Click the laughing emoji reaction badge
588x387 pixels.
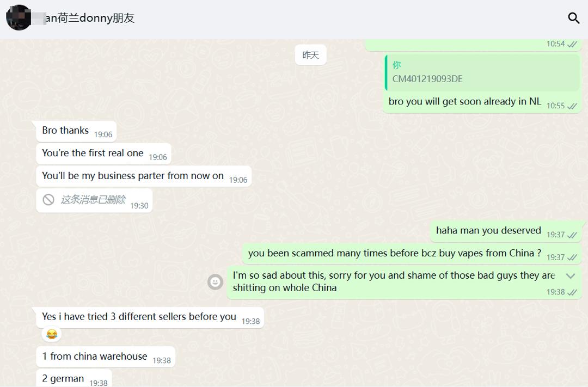coord(52,334)
